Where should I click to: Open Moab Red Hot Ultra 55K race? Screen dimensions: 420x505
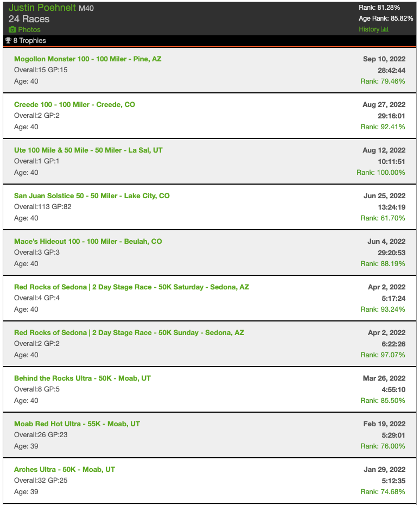click(77, 424)
